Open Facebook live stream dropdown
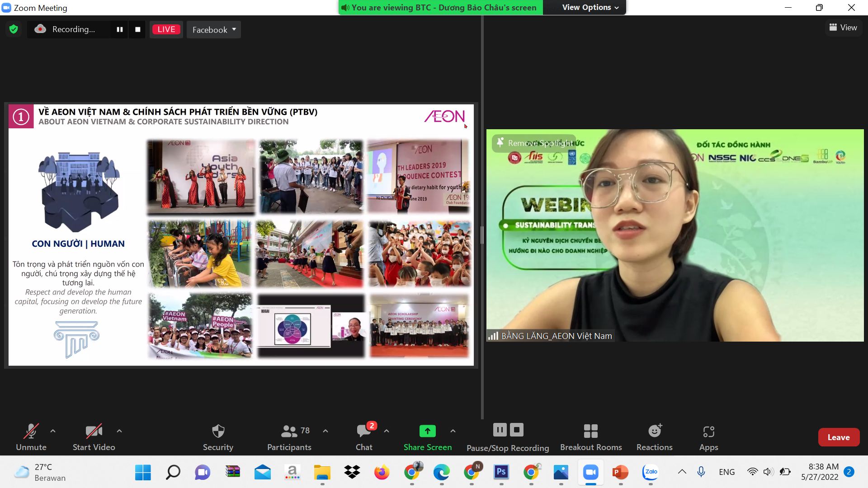Image resolution: width=868 pixels, height=488 pixels. tap(214, 29)
